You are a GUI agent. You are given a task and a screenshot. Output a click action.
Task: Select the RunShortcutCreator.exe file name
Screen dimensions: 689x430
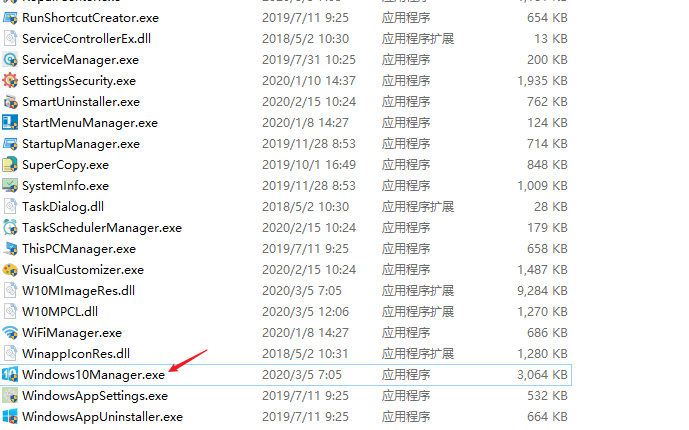click(91, 18)
